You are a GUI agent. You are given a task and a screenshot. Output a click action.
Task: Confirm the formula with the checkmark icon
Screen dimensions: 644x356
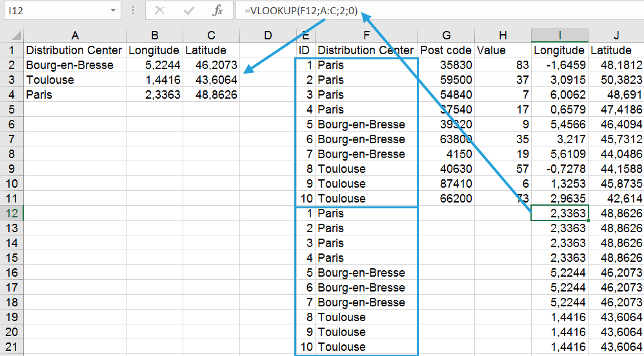coord(188,10)
